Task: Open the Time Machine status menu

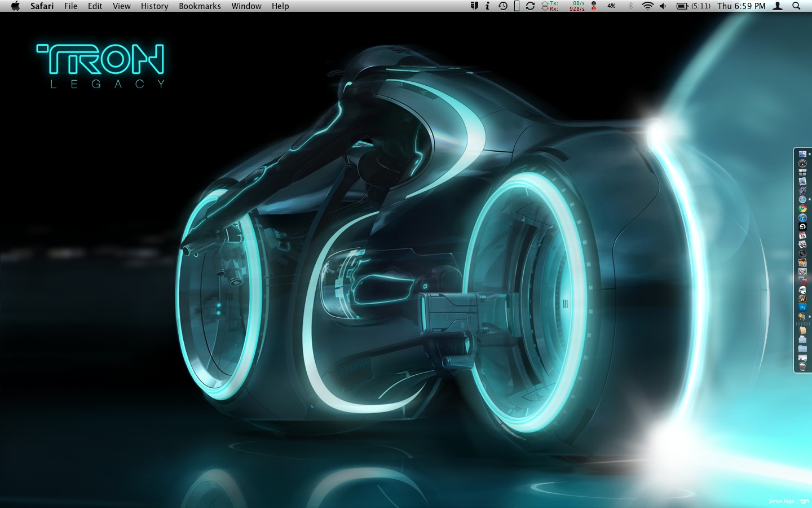Action: [x=503, y=6]
